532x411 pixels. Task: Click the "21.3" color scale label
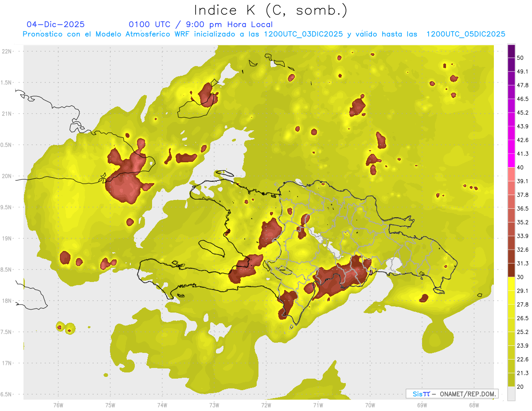pyautogui.click(x=523, y=373)
